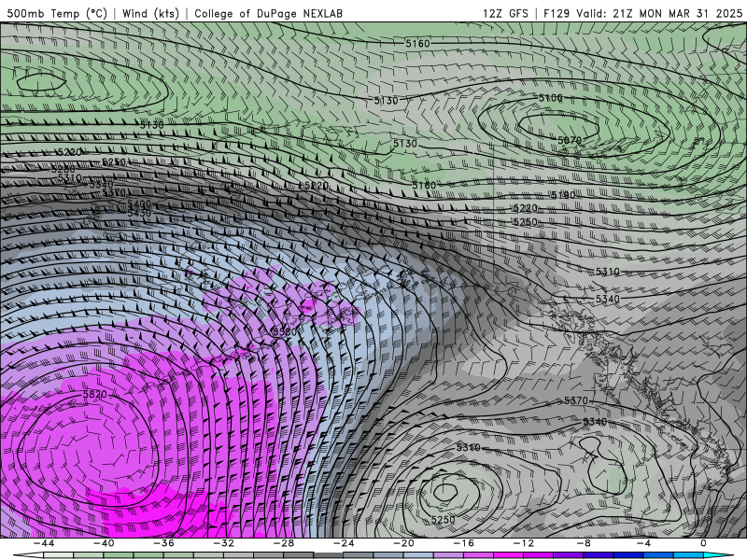This screenshot has height=560, width=747.
Task: Click the -36 colorbar tick label
Action: 163,543
